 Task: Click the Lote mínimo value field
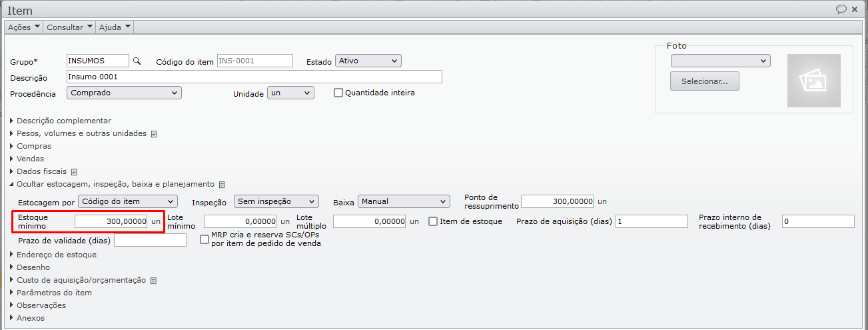240,221
